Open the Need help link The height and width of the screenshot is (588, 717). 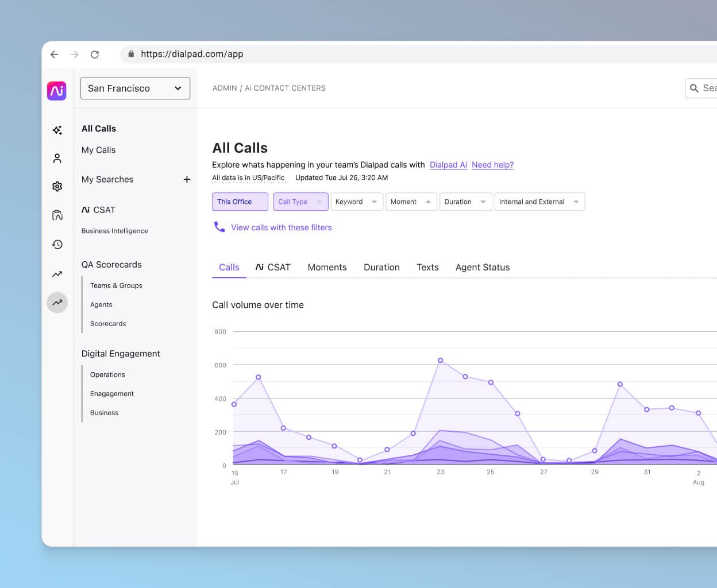pyautogui.click(x=492, y=165)
